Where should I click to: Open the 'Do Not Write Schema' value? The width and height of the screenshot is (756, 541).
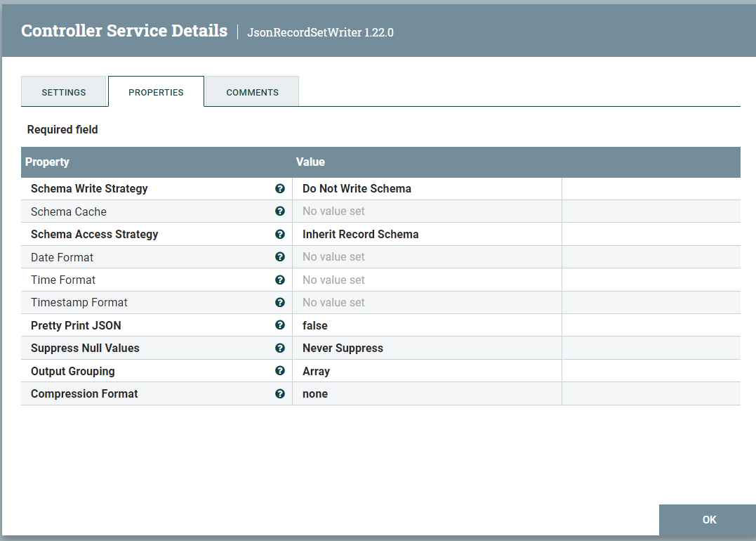tap(357, 188)
